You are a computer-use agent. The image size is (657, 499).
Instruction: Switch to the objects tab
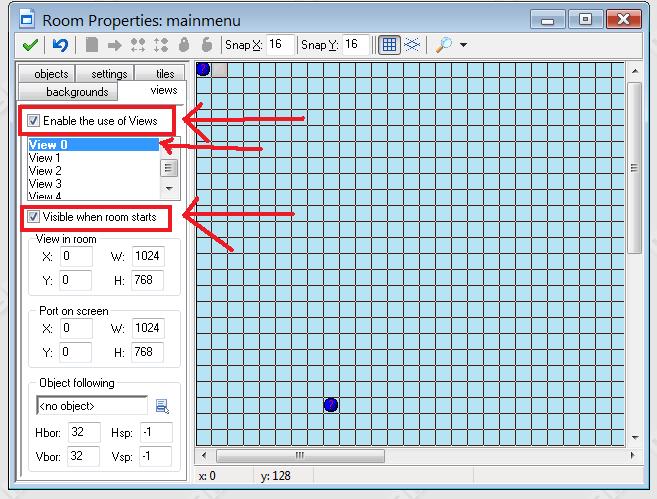[x=51, y=74]
